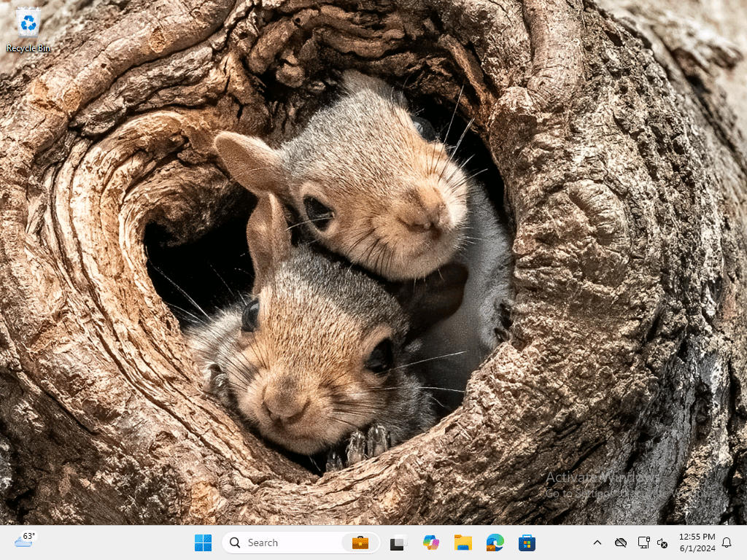
Task: Click the magnifier icon in the search box
Action: pos(235,542)
